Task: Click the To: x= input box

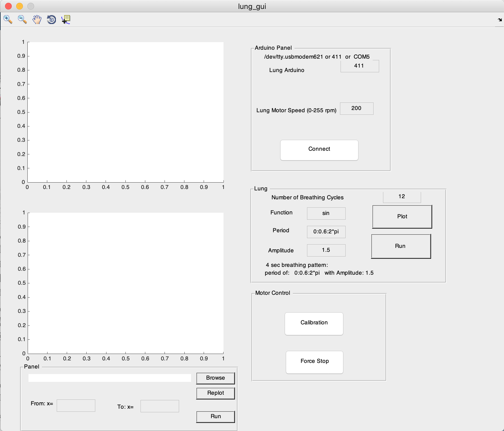Action: (x=160, y=406)
